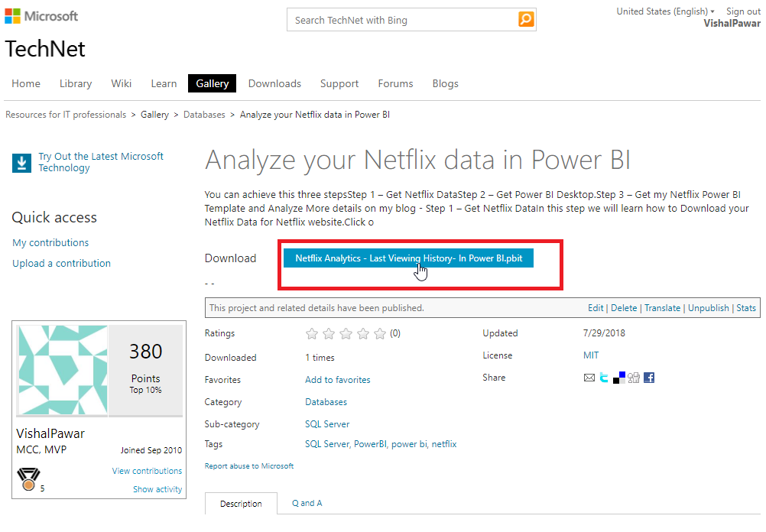Go to the Downloads menu item

click(274, 83)
